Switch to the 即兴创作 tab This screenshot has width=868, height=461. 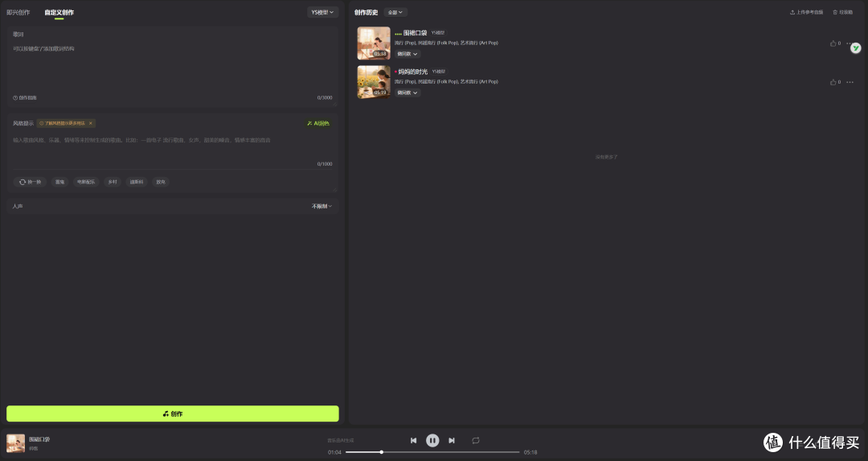(18, 12)
